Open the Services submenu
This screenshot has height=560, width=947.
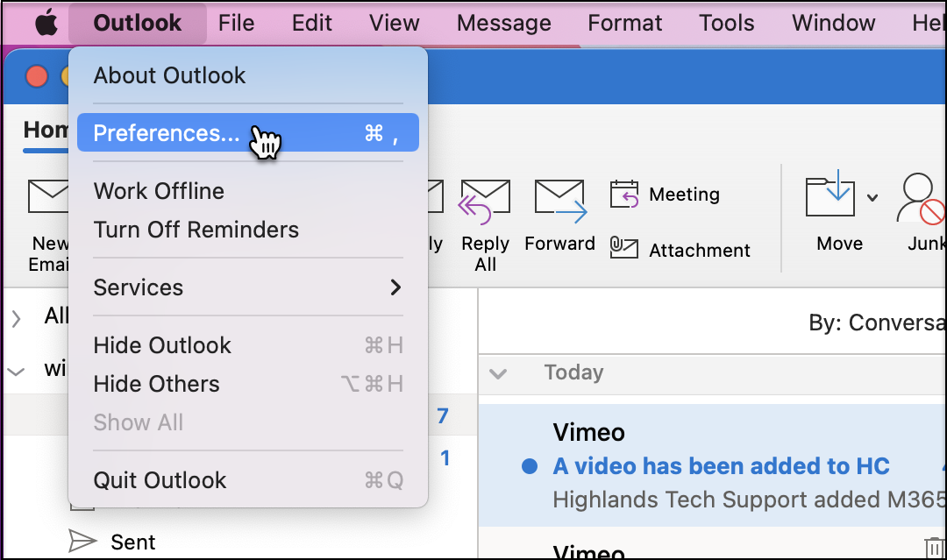click(x=247, y=287)
